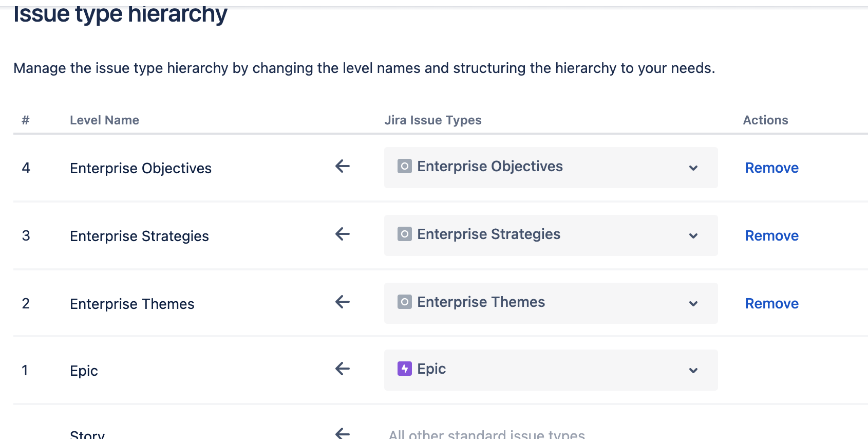Open the Epic issue type dropdown
The height and width of the screenshot is (439, 868).
point(551,370)
